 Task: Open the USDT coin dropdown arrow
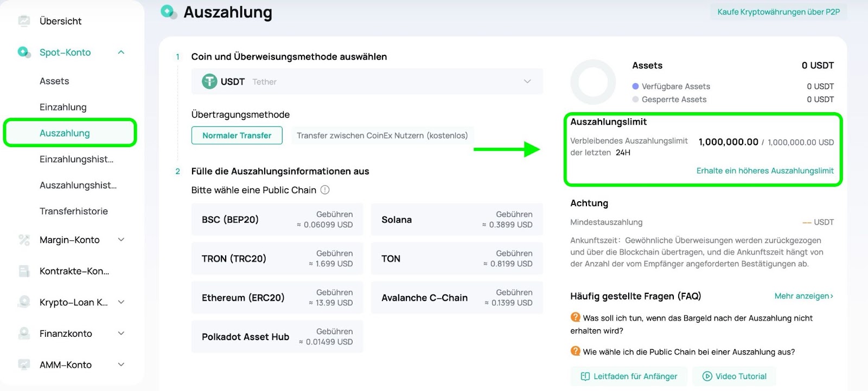(527, 81)
